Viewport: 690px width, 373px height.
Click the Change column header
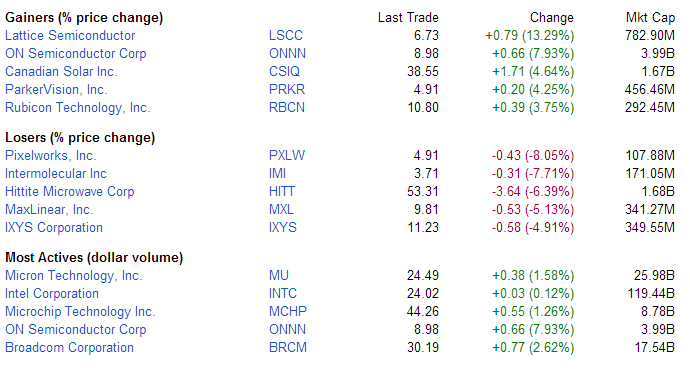pos(551,18)
